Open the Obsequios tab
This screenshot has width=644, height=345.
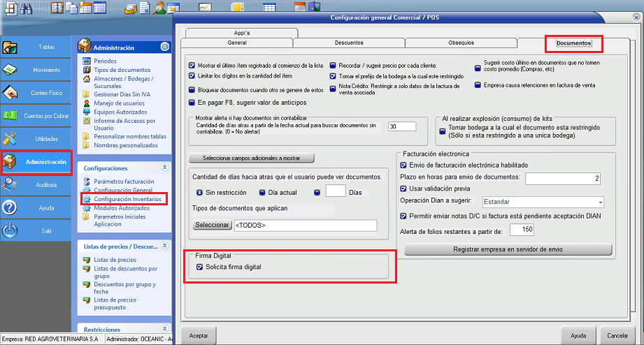[x=461, y=43]
